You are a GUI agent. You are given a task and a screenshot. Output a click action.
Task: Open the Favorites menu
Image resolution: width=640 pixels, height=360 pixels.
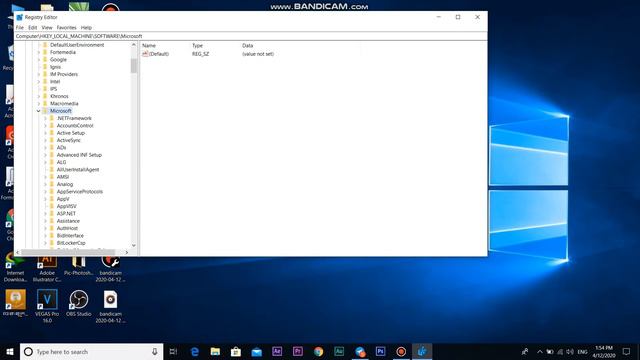coord(67,27)
